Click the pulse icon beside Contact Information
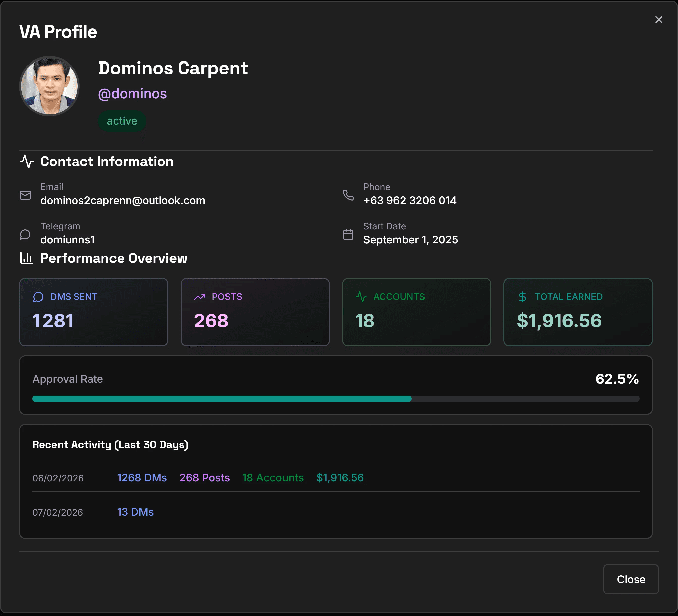The image size is (678, 616). tap(26, 161)
